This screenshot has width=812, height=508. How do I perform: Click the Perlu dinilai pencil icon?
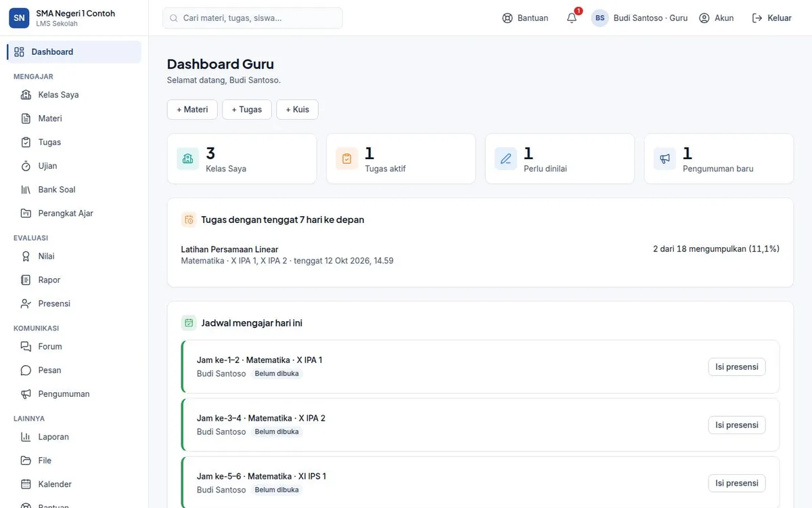click(506, 158)
